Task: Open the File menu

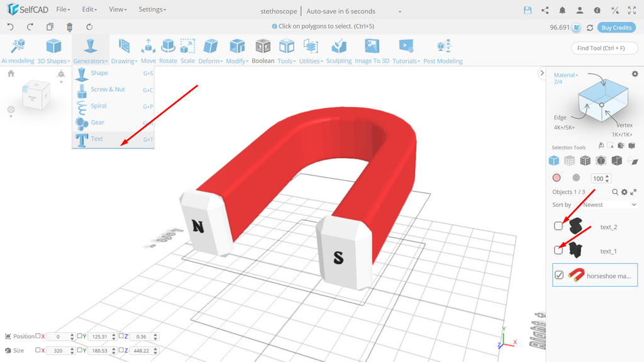Action: 64,9
